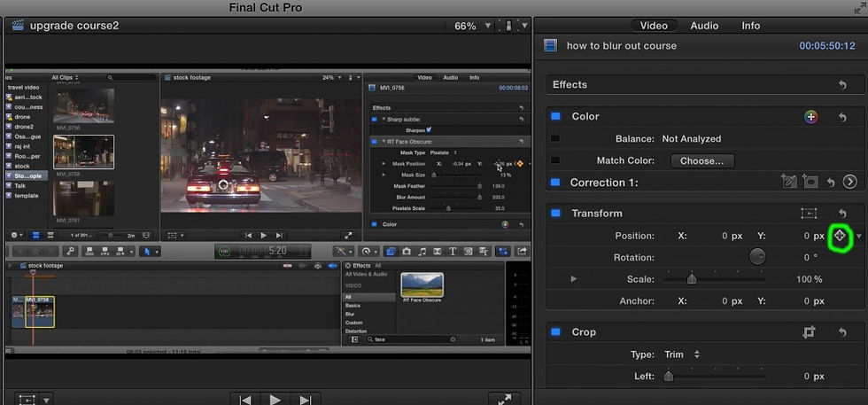Click the full screen arrows in the title bar
The width and height of the screenshot is (868, 405).
pyautogui.click(x=860, y=8)
